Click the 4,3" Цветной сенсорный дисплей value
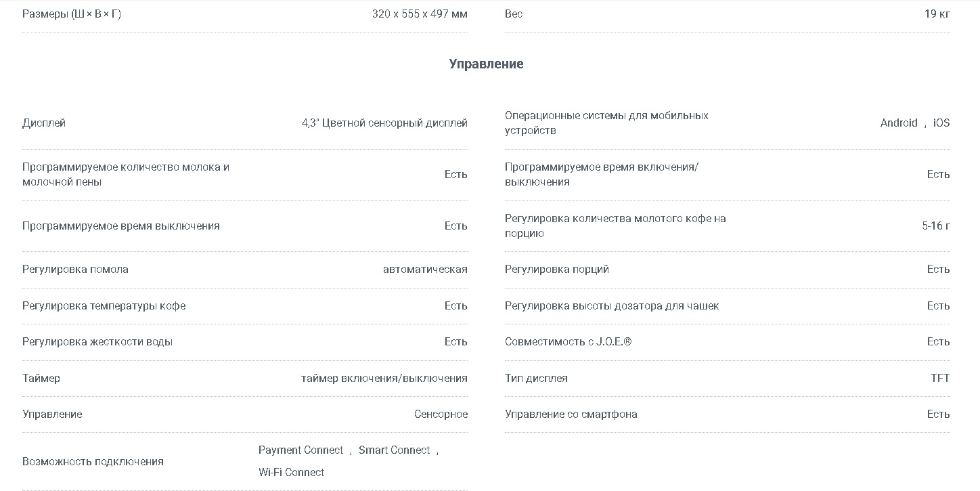980x491 pixels. 384,123
